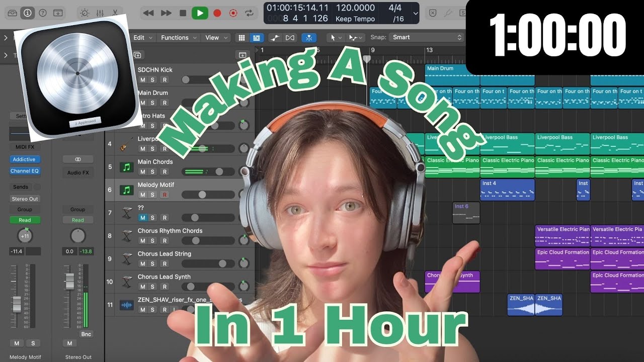Expand the Track inspector disclosure arrow
644x362 pixels.
pos(6,55)
